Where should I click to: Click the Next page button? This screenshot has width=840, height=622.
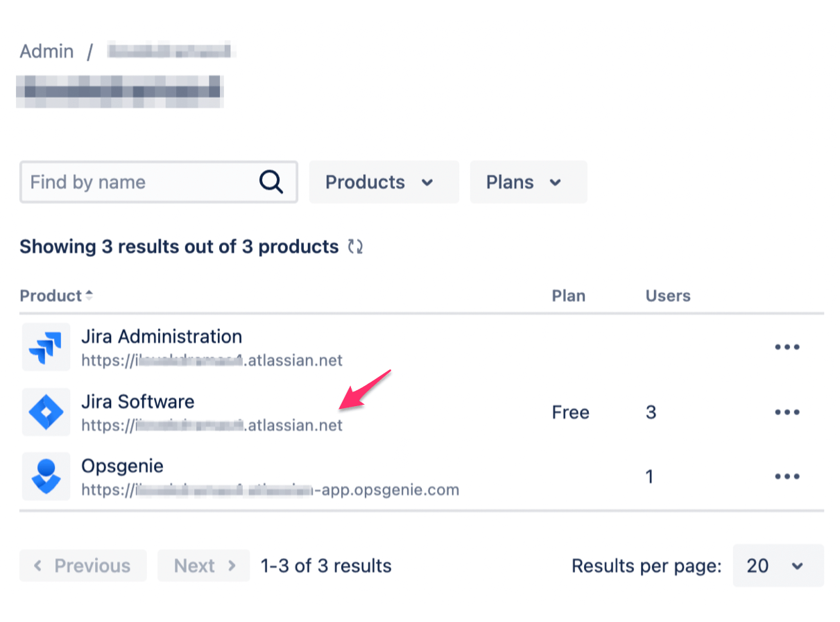click(x=204, y=566)
